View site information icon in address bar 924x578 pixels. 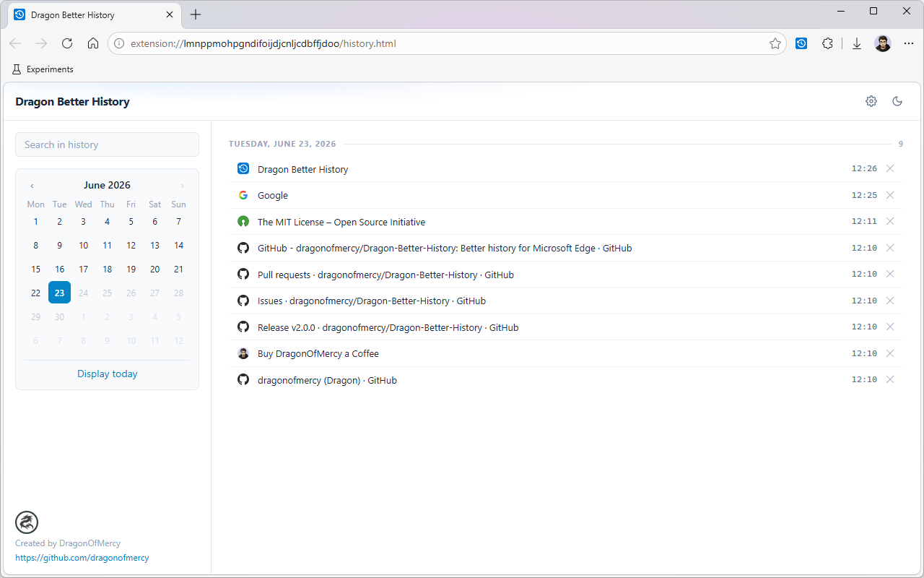pos(120,43)
